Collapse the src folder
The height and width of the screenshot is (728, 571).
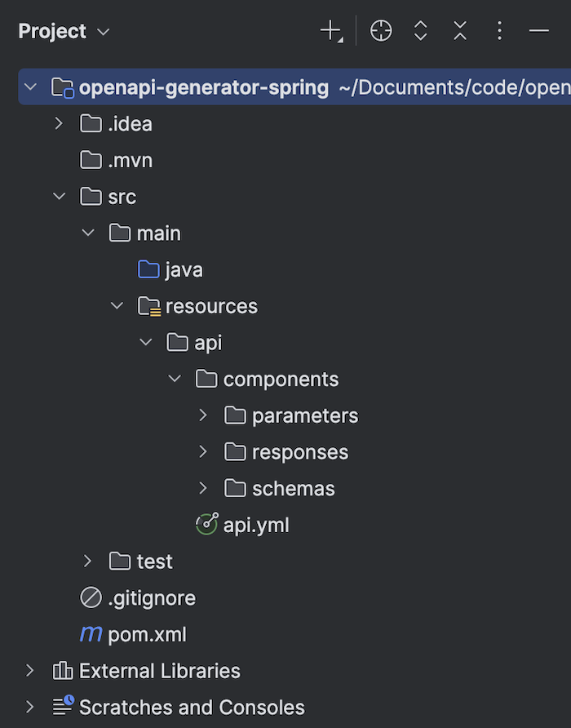(59, 197)
